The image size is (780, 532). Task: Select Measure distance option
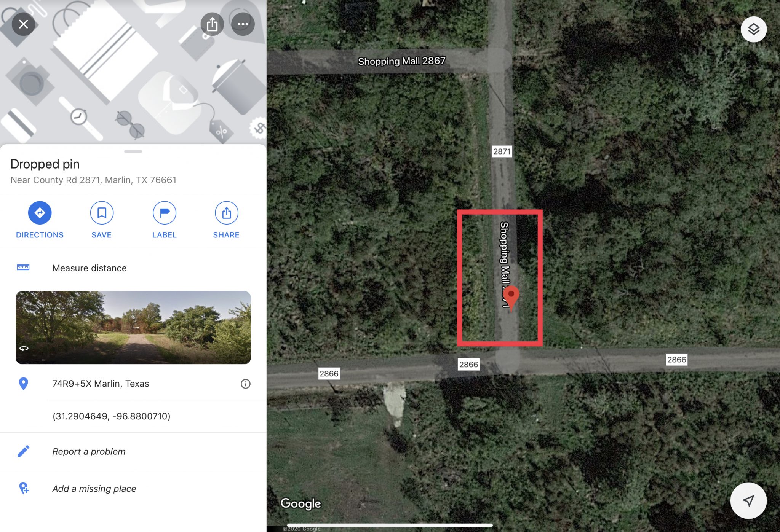click(133, 268)
